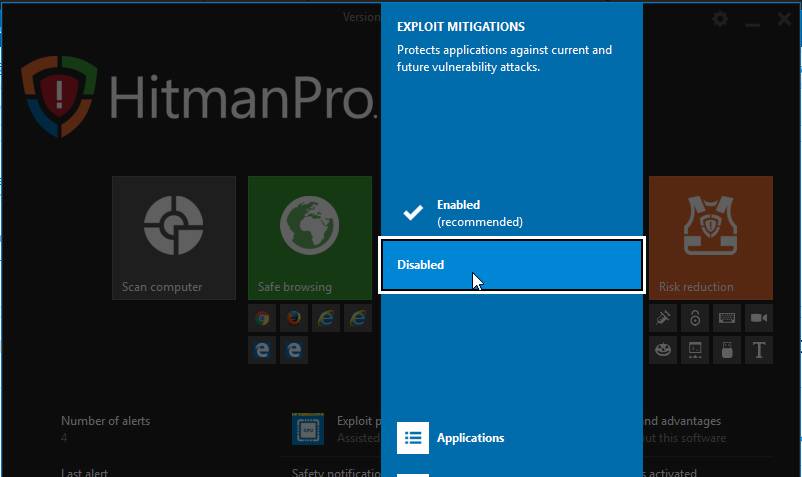Click the Edge icon below Firefox
802x477 pixels.
(x=294, y=350)
